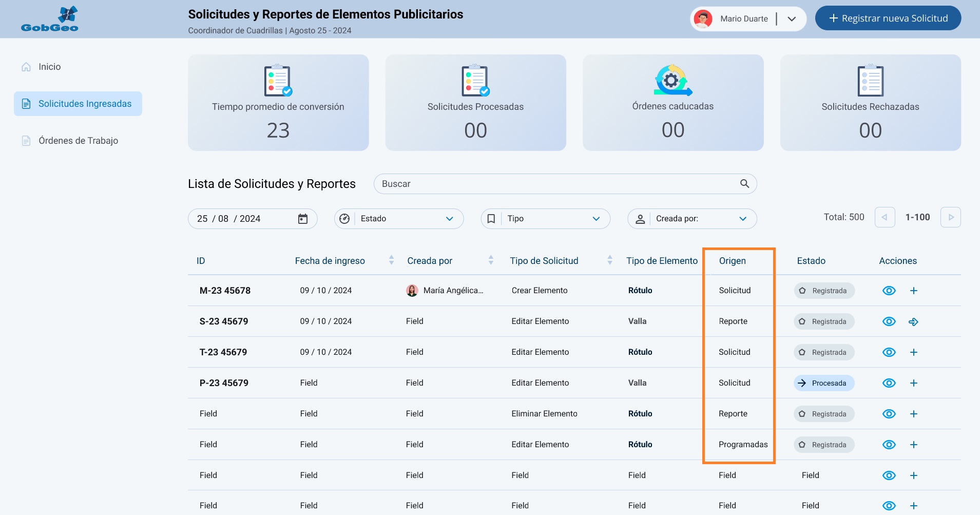Click forward arrow icon for S-23 45679
This screenshot has width=980, height=515.
tap(913, 322)
